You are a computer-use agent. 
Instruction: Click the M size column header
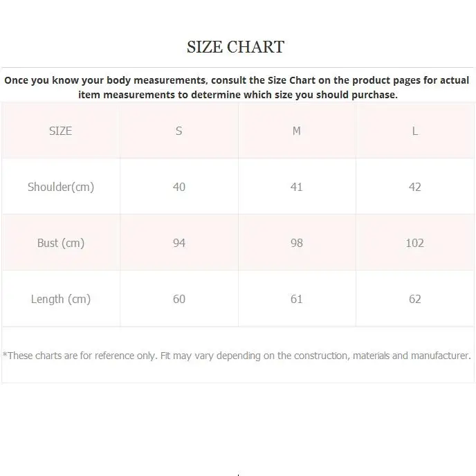297,131
